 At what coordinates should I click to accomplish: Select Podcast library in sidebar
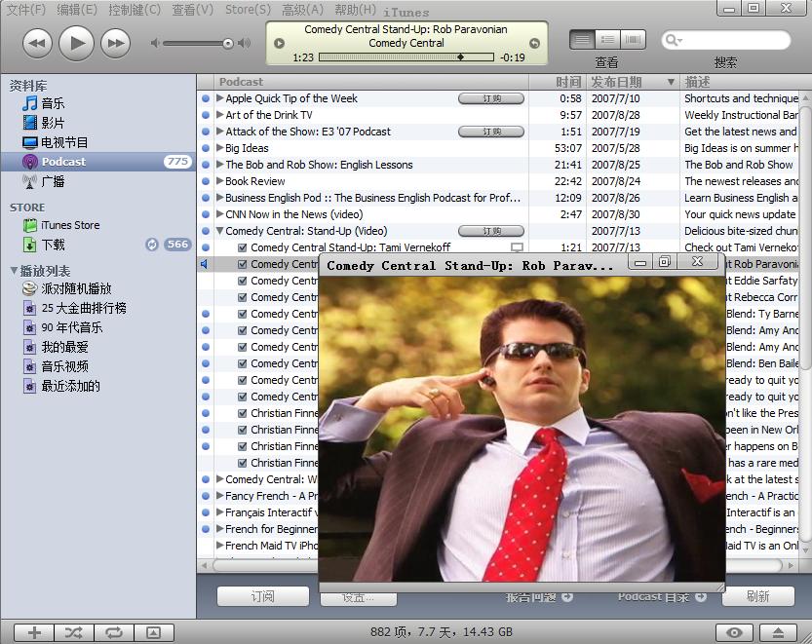[x=98, y=162]
